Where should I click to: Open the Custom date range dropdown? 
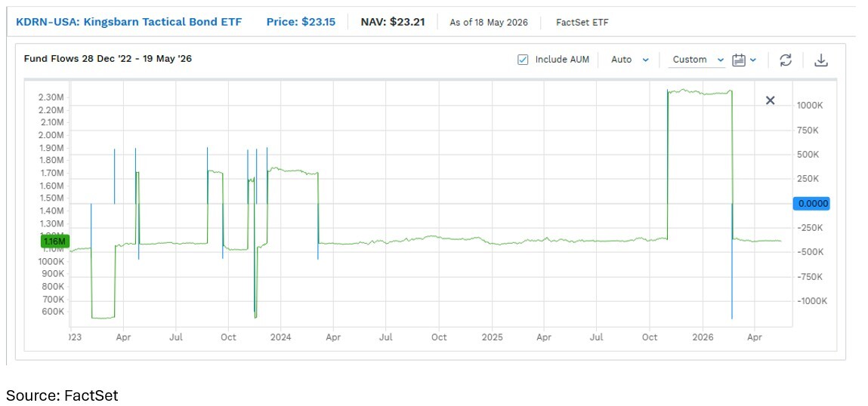coord(697,60)
